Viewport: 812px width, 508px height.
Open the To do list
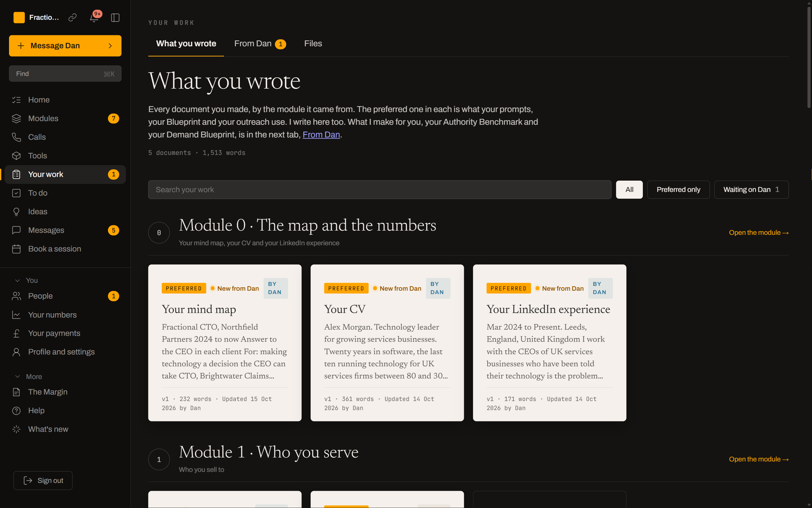(x=65, y=193)
